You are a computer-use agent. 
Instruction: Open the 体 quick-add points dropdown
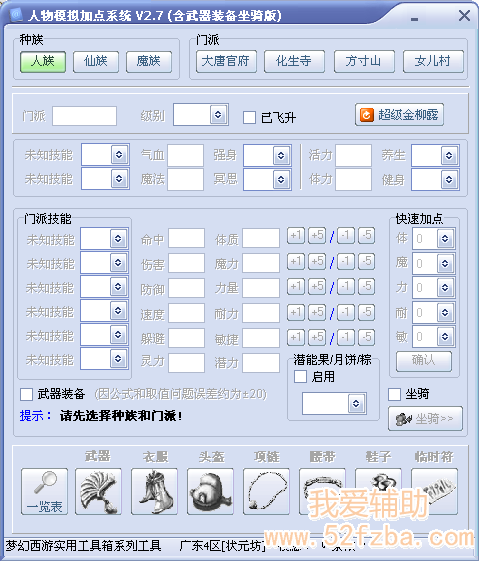click(x=445, y=238)
